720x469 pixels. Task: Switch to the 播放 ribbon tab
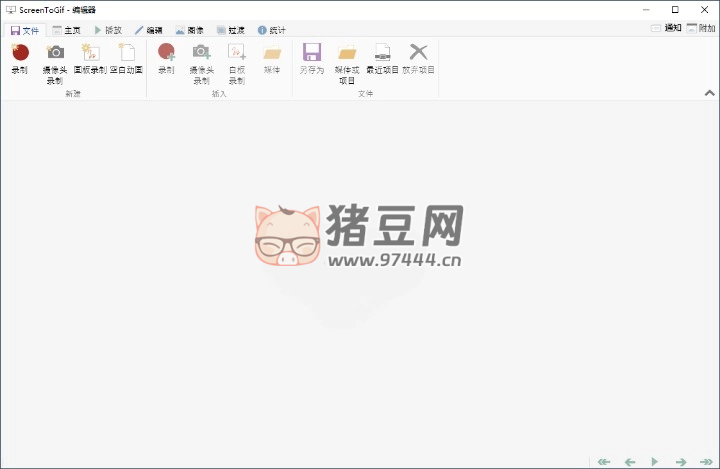tap(108, 30)
